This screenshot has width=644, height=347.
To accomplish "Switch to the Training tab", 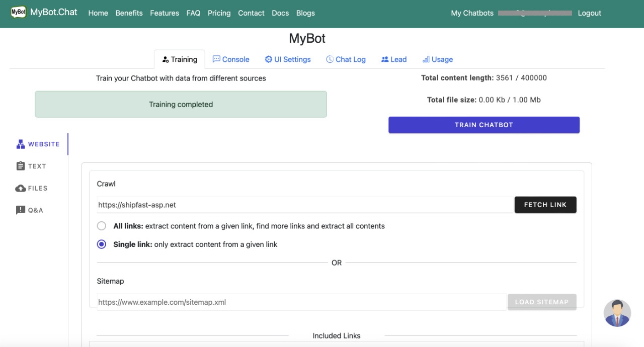I will [180, 59].
